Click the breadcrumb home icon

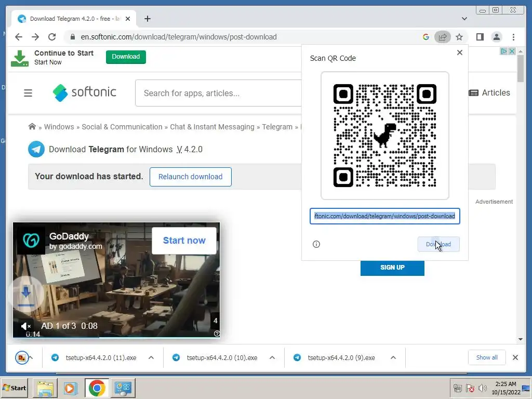pyautogui.click(x=32, y=127)
